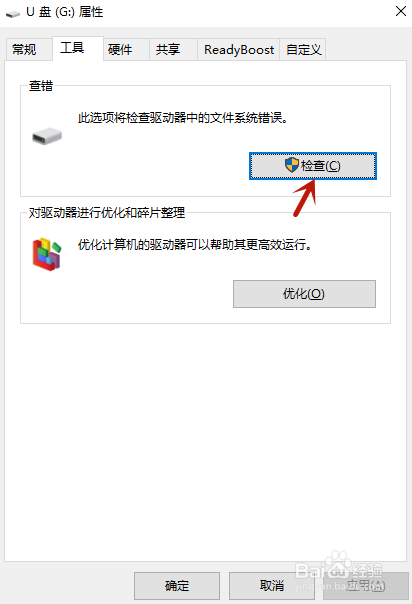Click the gray drive icon under 查错
412x604 pixels.
pyautogui.click(x=47, y=136)
